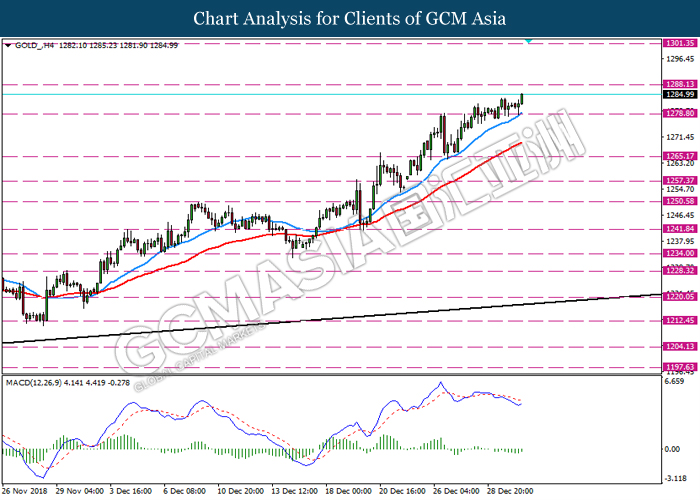
Task: Select the 1220.05 price level tag
Action: pos(680,296)
